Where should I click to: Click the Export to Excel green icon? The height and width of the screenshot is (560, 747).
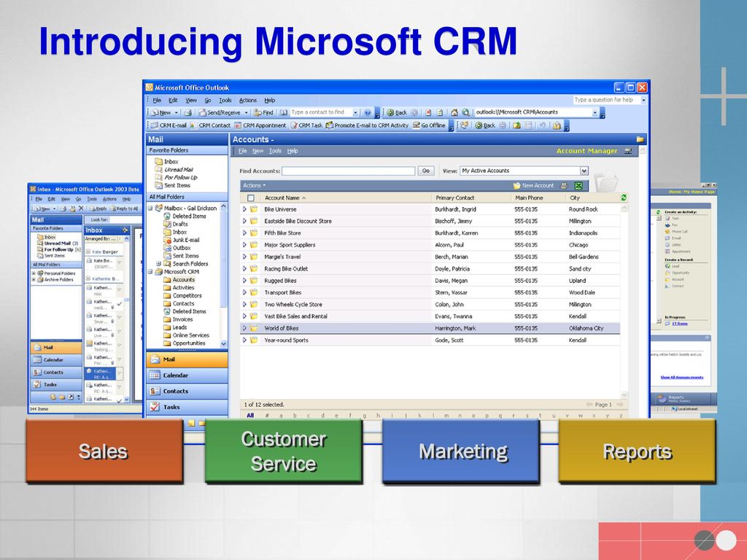[578, 186]
